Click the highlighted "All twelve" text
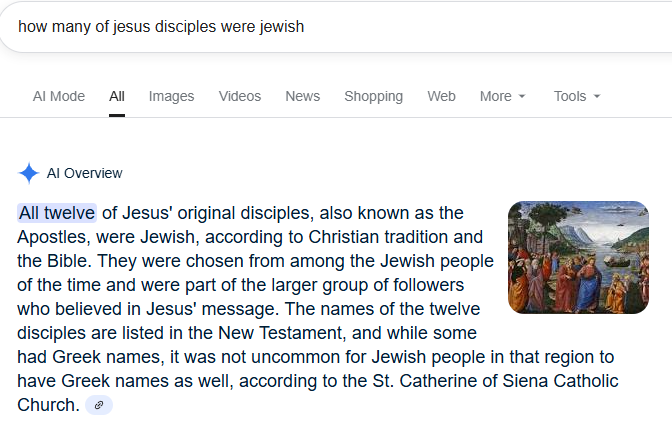Image resolution: width=672 pixels, height=438 pixels. tap(57, 213)
